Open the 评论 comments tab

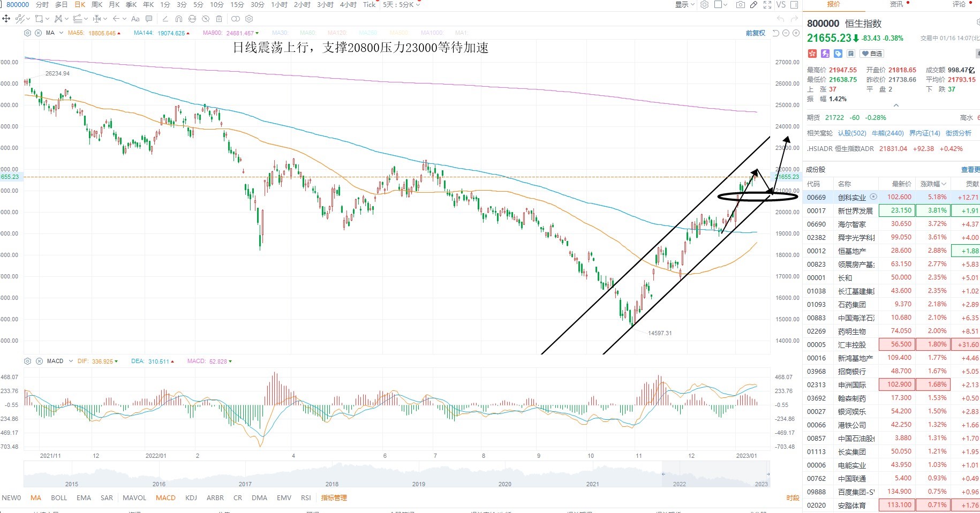pyautogui.click(x=959, y=4)
